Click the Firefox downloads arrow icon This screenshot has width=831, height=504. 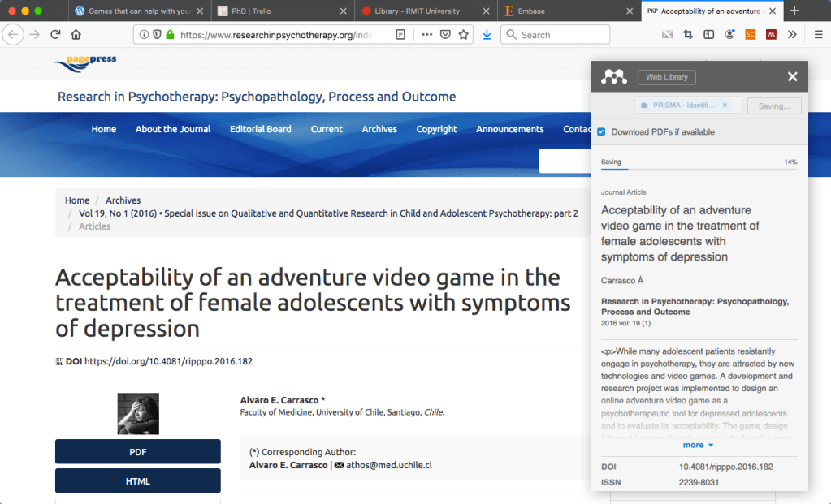[487, 35]
